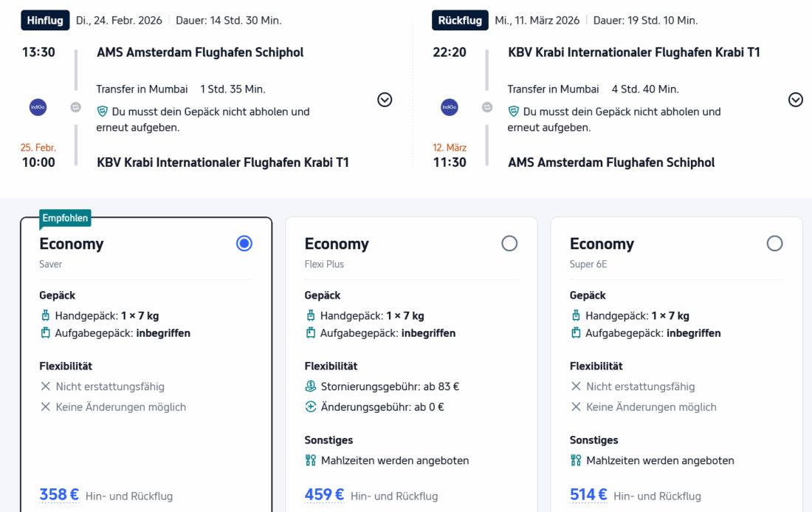The width and height of the screenshot is (812, 512).
Task: Click the 358 € Saver price
Action: click(59, 495)
